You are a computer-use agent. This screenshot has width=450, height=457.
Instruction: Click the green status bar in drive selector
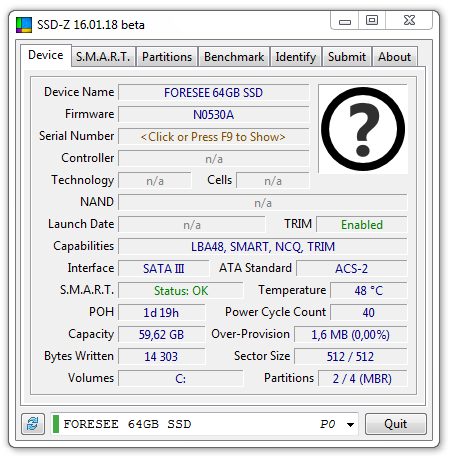(x=56, y=424)
